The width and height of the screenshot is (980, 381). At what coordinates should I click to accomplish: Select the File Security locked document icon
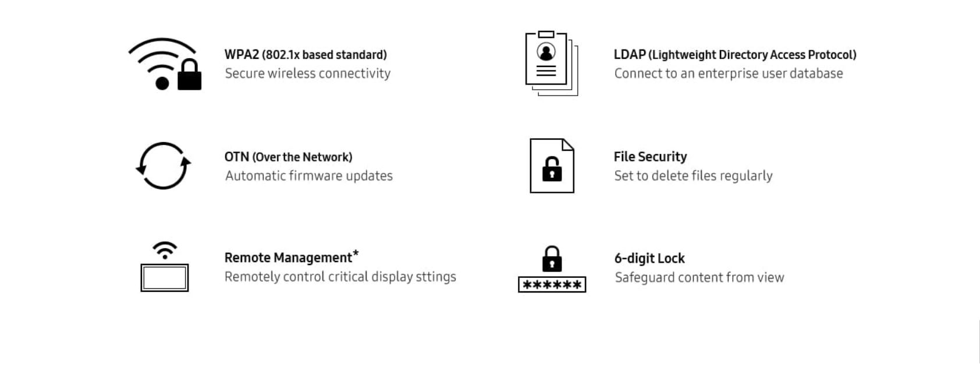[552, 165]
